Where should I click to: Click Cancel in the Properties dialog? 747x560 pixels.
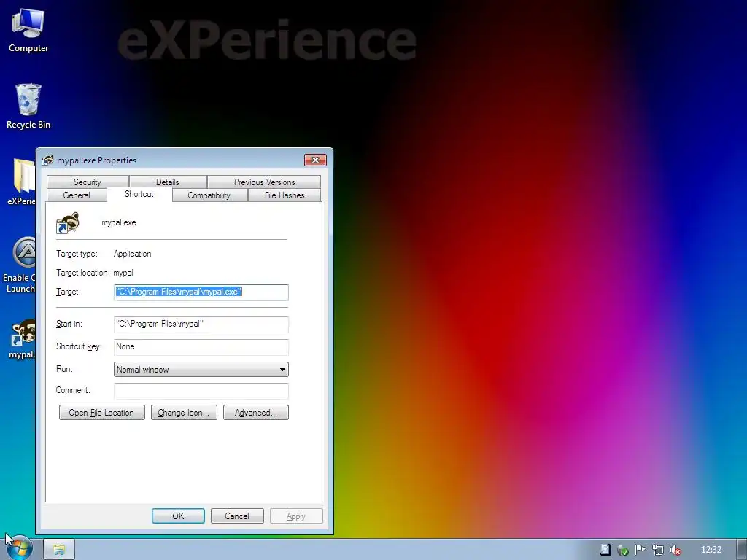click(237, 516)
